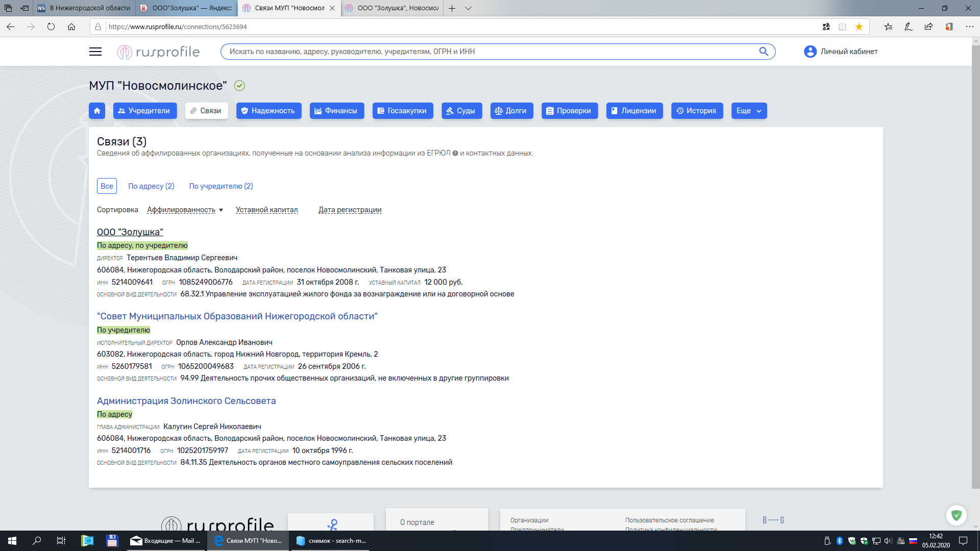Open Windows taskbar search
Viewport: 980px width, 551px height.
37,541
